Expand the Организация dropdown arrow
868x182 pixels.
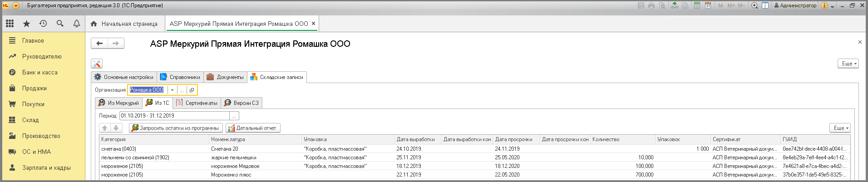coord(172,90)
